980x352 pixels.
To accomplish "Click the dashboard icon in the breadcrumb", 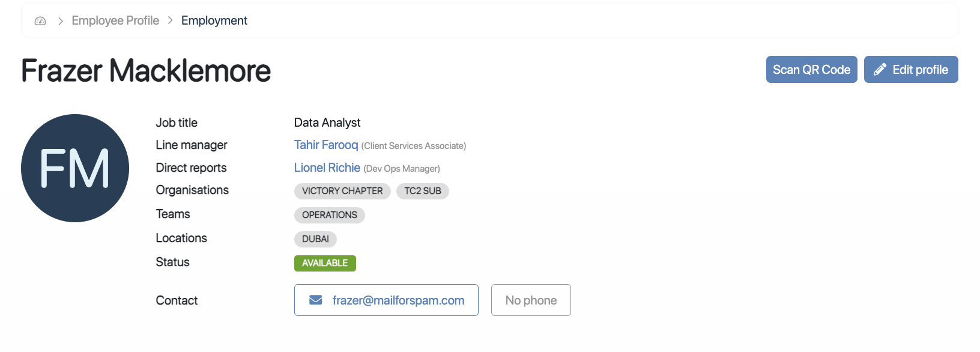I will pos(40,21).
